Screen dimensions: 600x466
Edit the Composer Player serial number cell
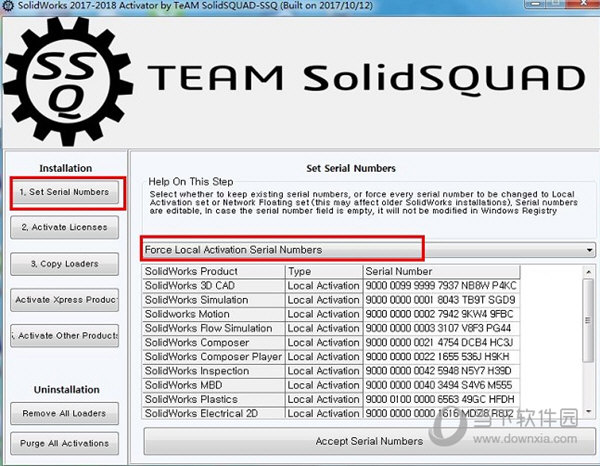(x=441, y=357)
